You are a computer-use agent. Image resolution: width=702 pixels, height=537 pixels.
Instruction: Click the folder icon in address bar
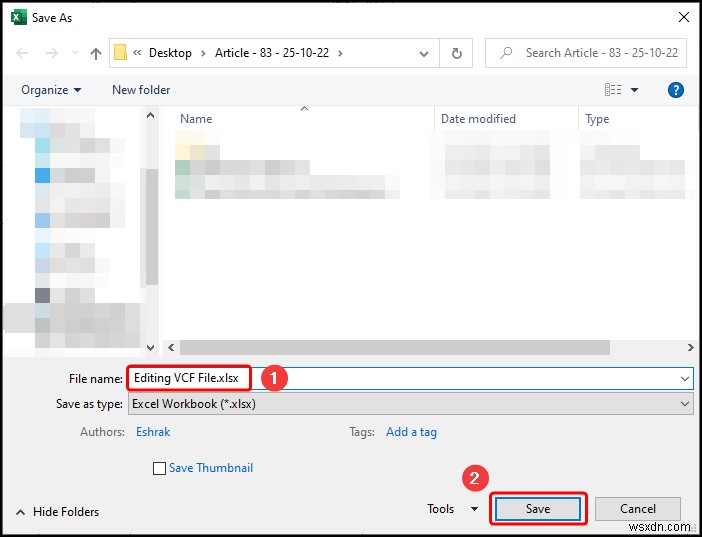120,53
